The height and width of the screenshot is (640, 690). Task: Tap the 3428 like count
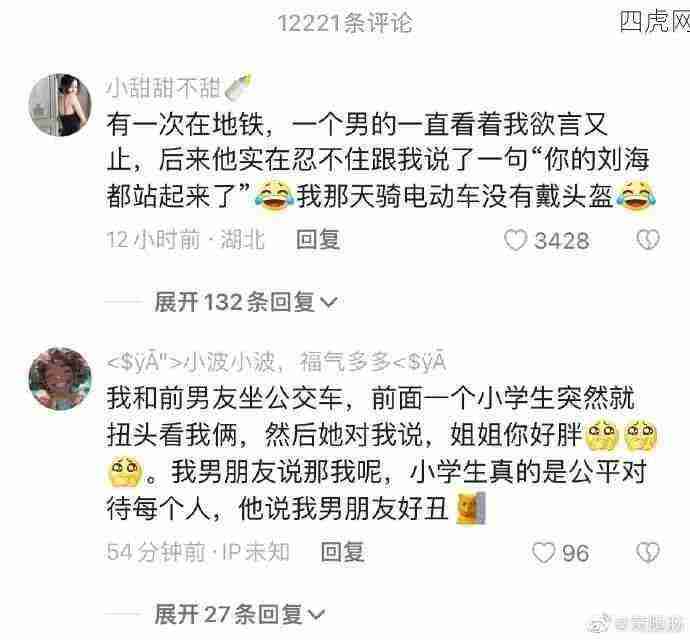pos(561,241)
